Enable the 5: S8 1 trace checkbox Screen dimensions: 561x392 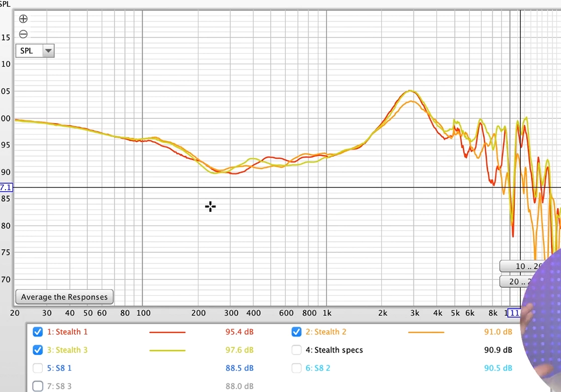tap(37, 368)
